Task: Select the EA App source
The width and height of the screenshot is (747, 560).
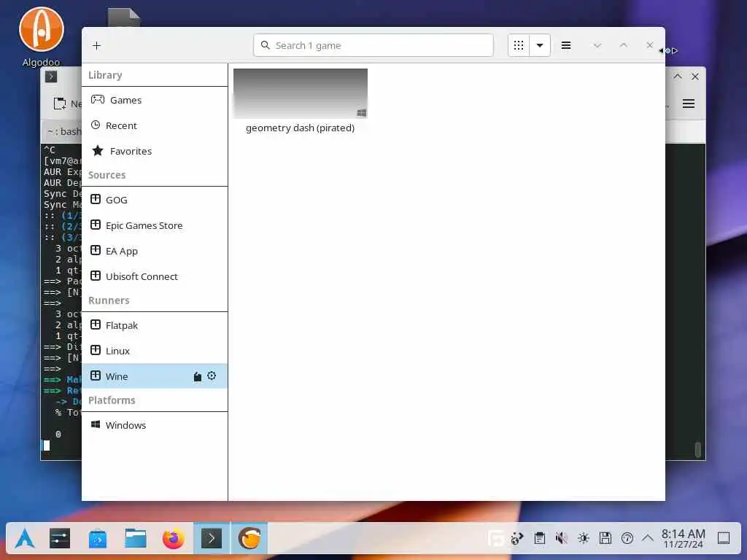Action: [155, 251]
